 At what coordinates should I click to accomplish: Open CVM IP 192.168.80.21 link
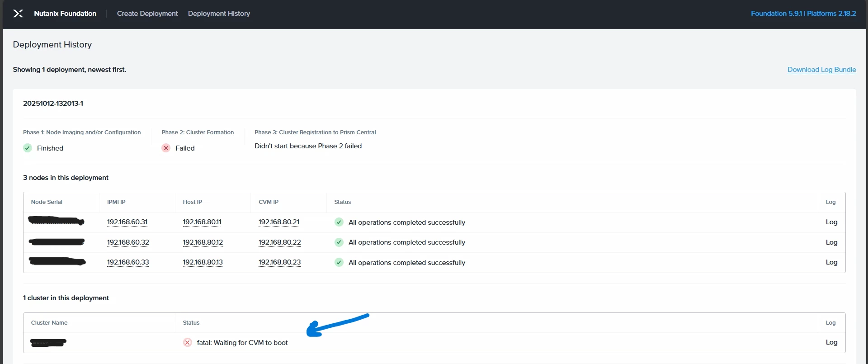[x=279, y=222]
